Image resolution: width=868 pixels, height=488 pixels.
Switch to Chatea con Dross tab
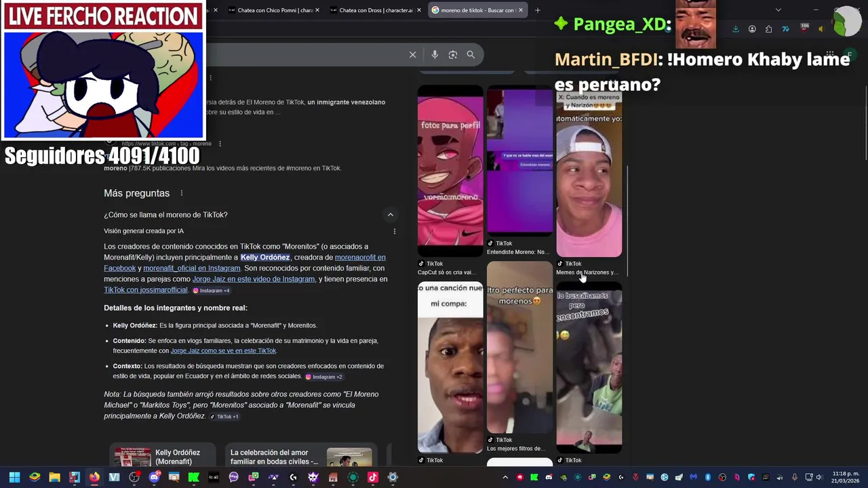pyautogui.click(x=375, y=10)
